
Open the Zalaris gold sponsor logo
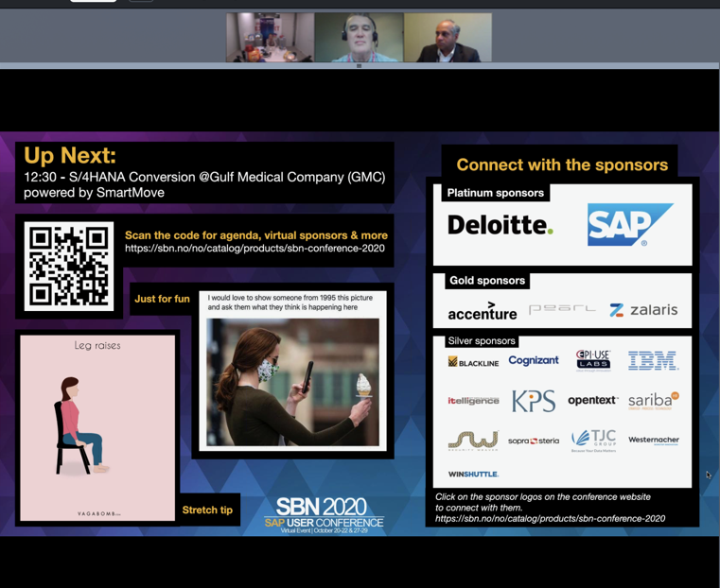tap(643, 310)
